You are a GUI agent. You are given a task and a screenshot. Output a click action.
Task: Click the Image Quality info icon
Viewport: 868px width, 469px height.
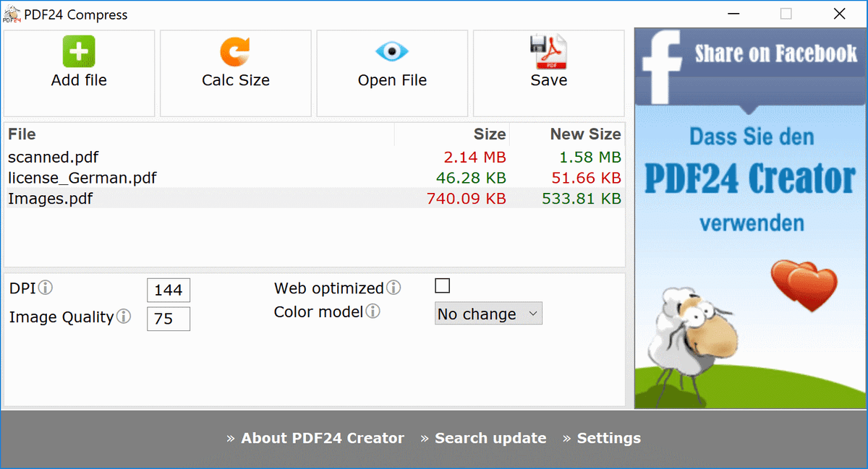[x=124, y=317]
